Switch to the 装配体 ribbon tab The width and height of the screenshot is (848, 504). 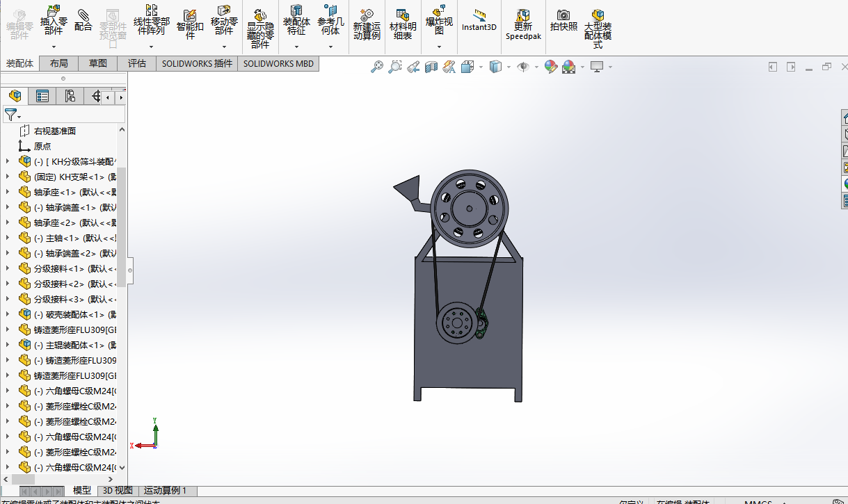(x=20, y=63)
